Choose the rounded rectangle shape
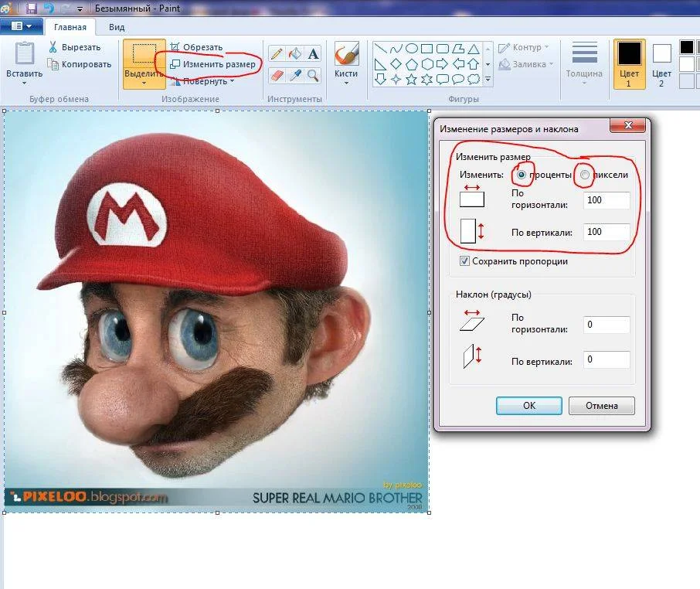Viewport: 700px width, 589px height. [x=443, y=49]
